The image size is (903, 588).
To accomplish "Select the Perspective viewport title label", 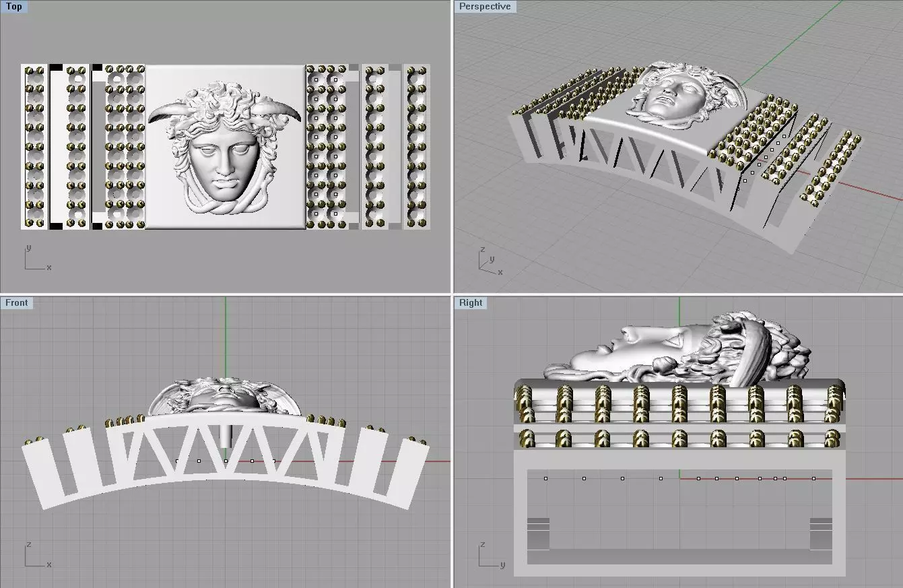I will tap(484, 7).
